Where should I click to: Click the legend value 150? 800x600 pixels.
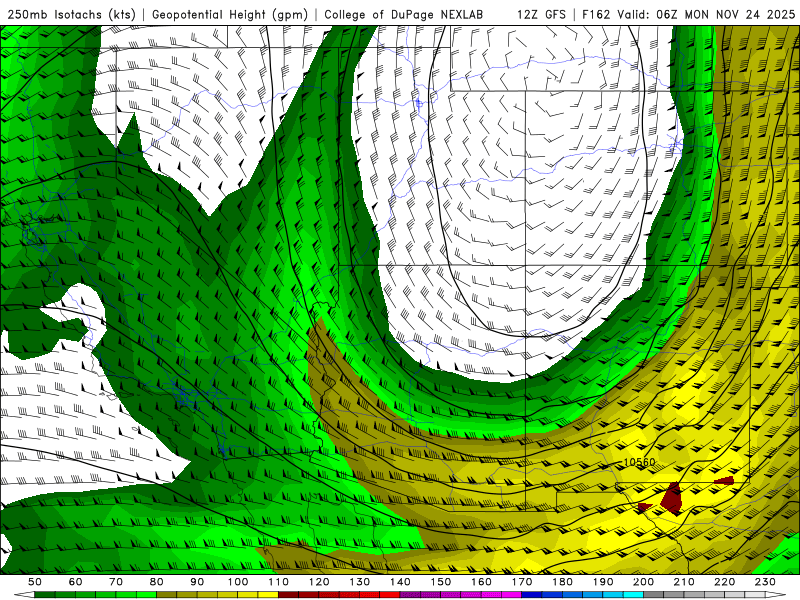coord(441,582)
